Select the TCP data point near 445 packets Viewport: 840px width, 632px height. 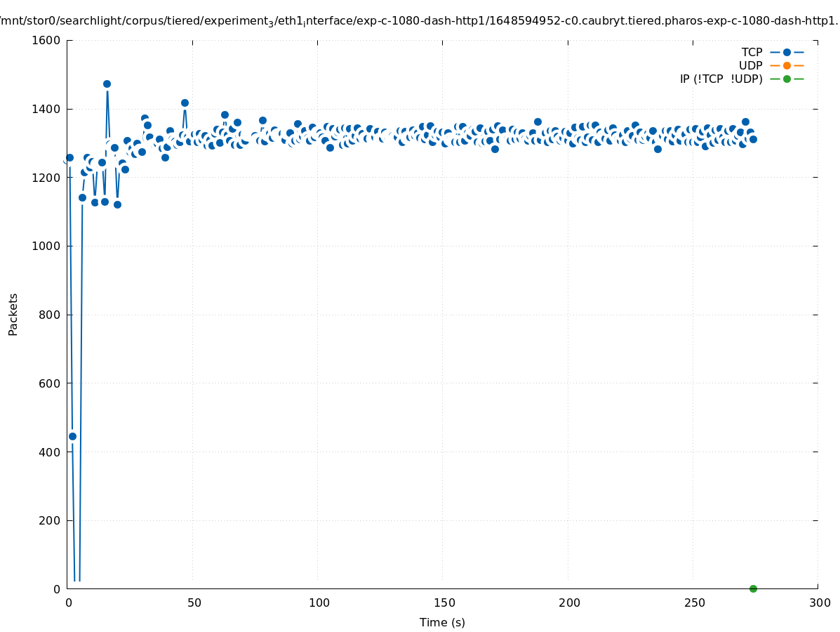click(72, 436)
